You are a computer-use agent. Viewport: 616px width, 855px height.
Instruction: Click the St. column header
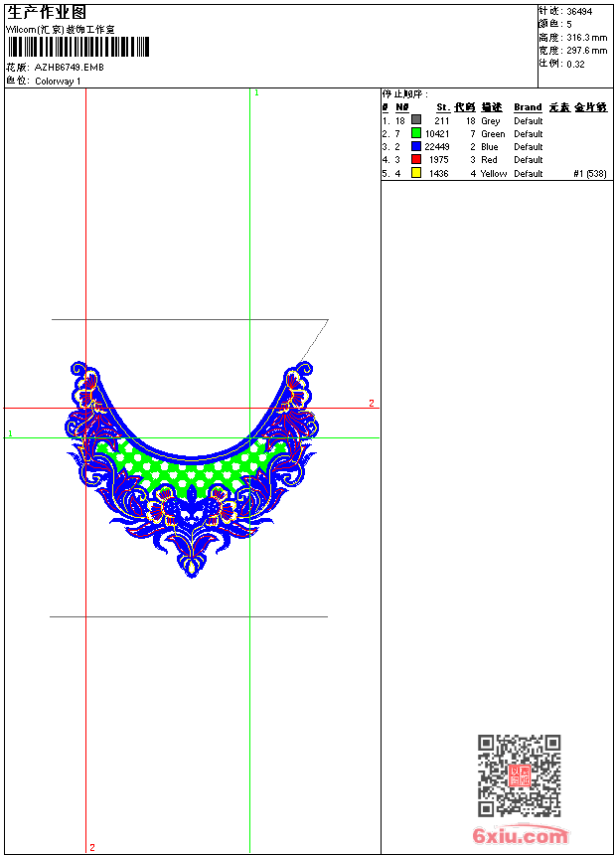pyautogui.click(x=442, y=107)
